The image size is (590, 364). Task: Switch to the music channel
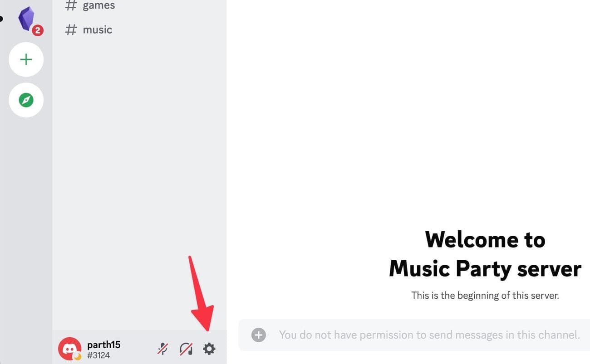97,30
